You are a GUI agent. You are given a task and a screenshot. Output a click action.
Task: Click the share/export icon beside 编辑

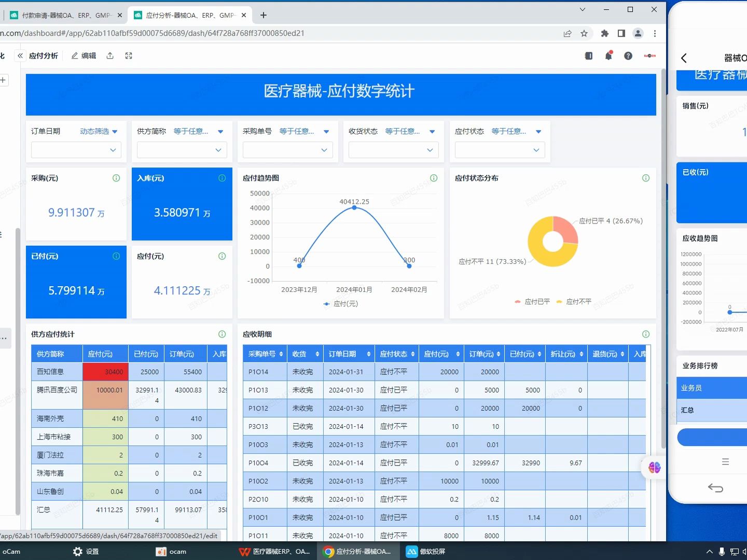point(110,56)
